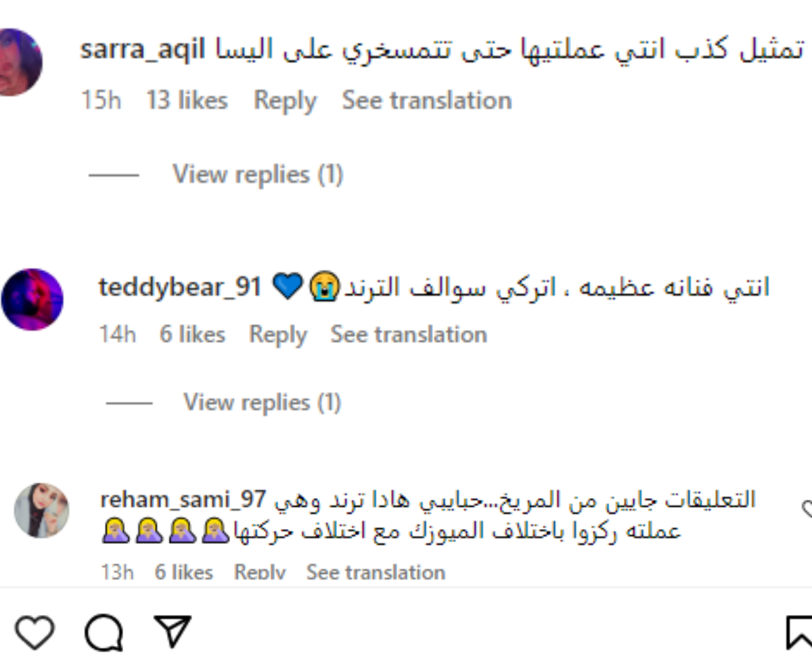The image size is (812, 665).
Task: Open teddybear_91's profile avatar
Action: 32,300
